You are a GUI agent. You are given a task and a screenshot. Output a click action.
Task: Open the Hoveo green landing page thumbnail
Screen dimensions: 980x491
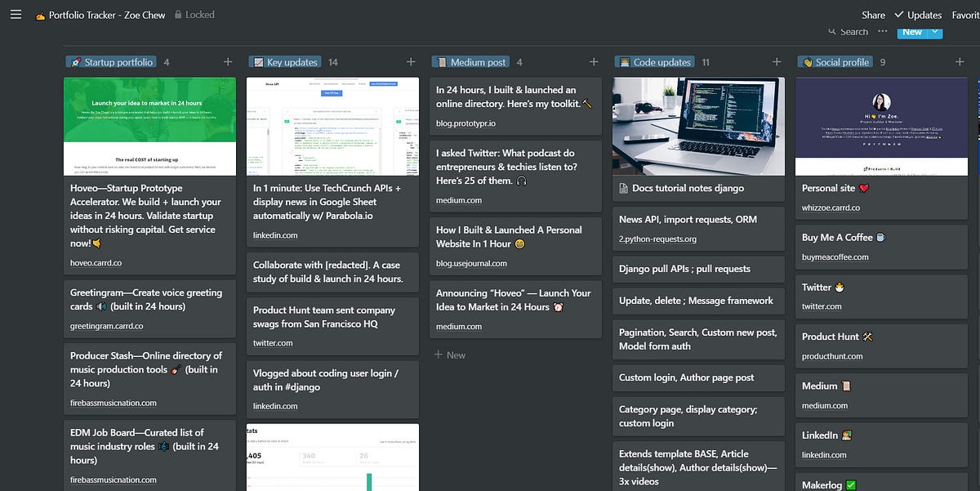[149, 126]
